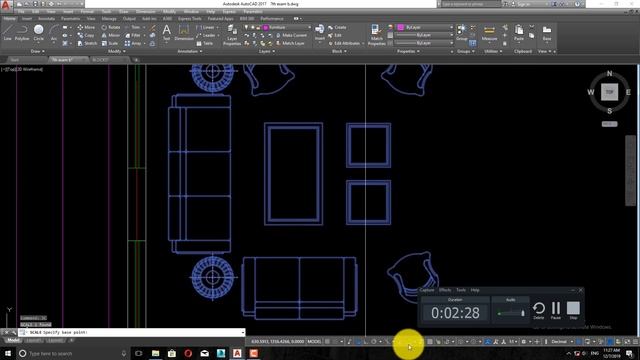Switch to the Model layout tab
This screenshot has height=360, width=640.
pyautogui.click(x=13, y=340)
